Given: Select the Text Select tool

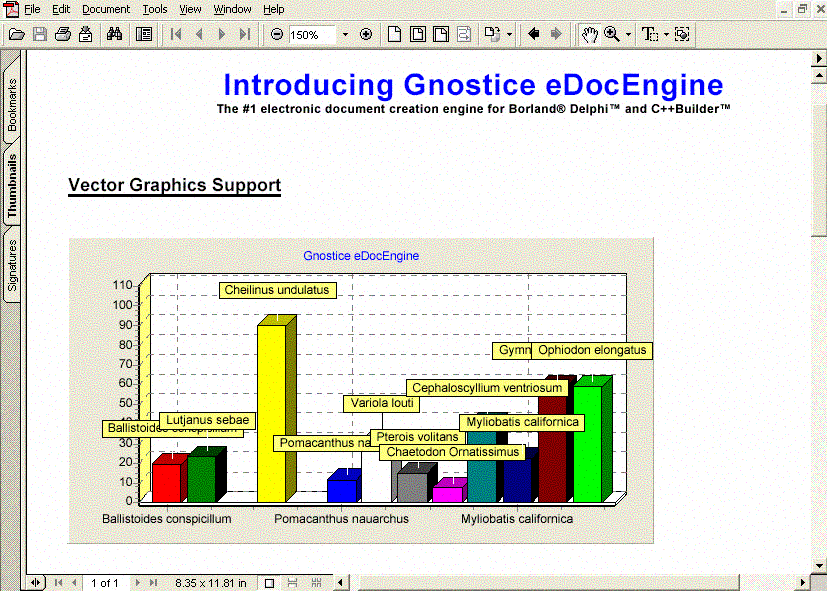Looking at the screenshot, I should [x=649, y=34].
